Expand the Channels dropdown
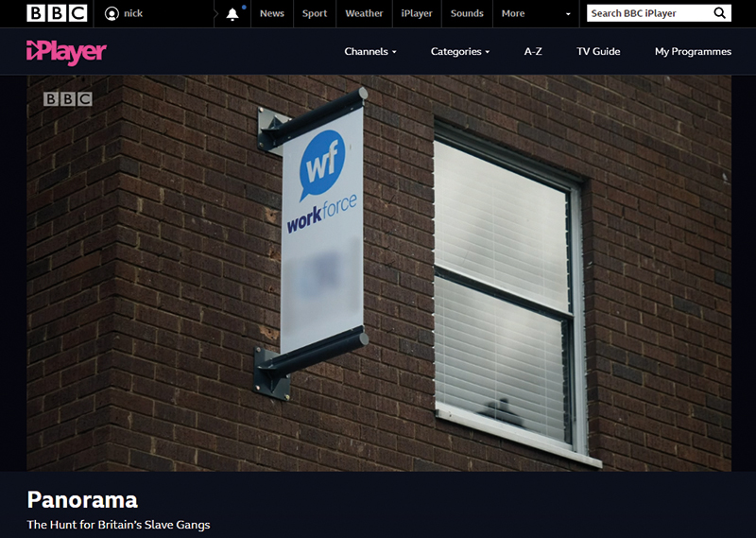Viewport: 756px width, 538px height. (x=370, y=51)
